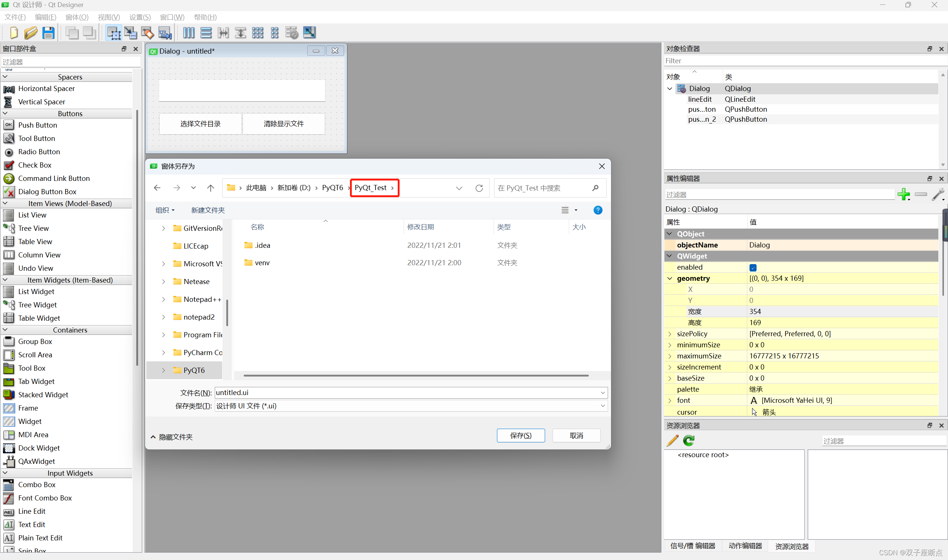Switch to the 动作编辑器 tab
The image size is (948, 560).
[x=745, y=546]
